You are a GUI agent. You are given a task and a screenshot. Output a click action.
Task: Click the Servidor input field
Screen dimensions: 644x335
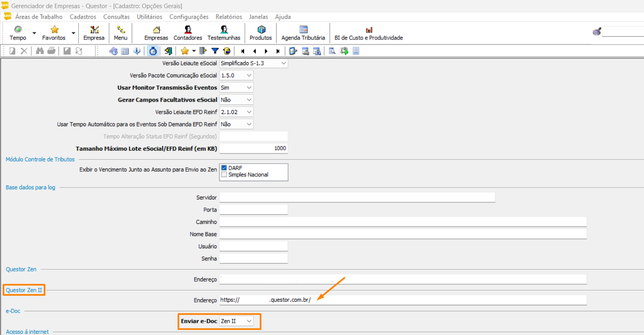click(x=357, y=197)
